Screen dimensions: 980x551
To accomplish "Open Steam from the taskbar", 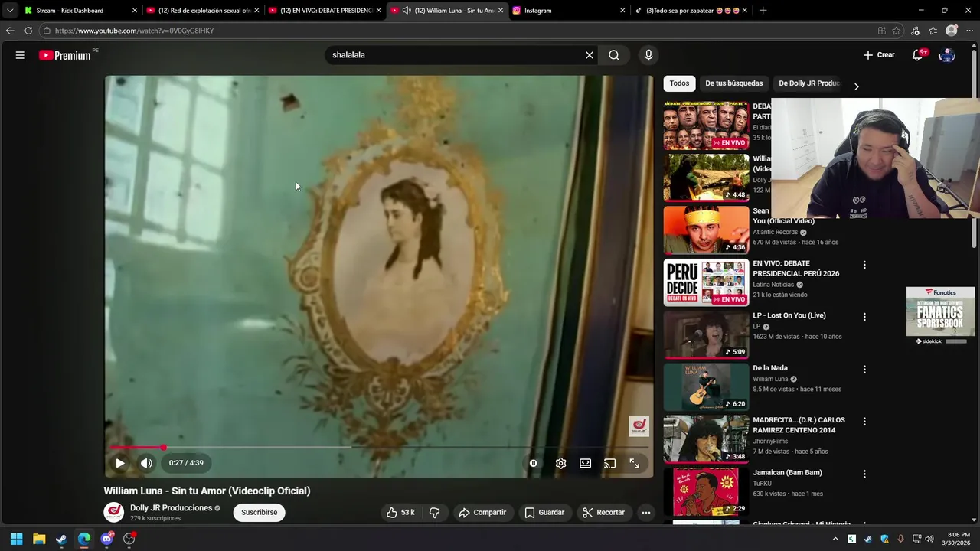I will (x=61, y=539).
